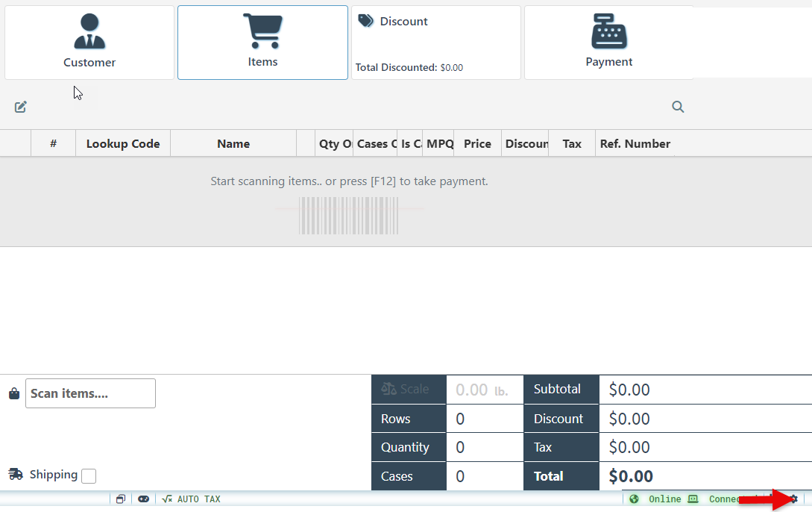This screenshot has height=512, width=812.
Task: Sort by Name column header
Action: [233, 144]
